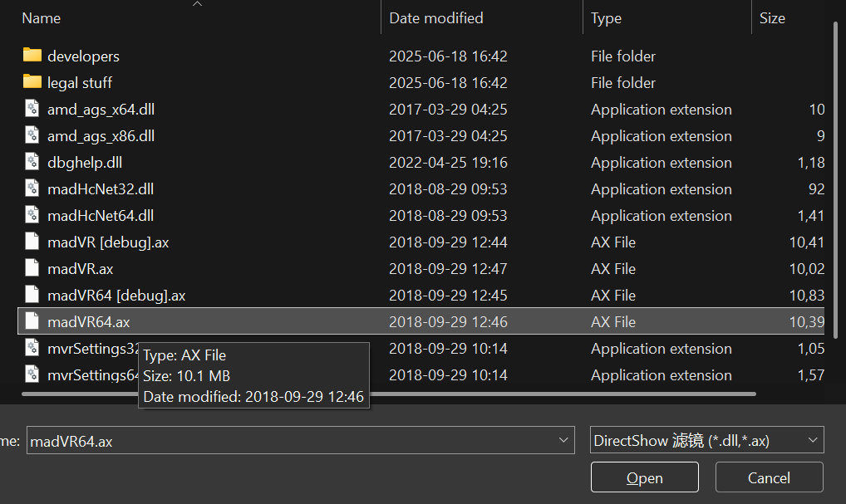This screenshot has width=846, height=504.
Task: Click the madVR [debug].ax file icon
Action: click(x=32, y=241)
